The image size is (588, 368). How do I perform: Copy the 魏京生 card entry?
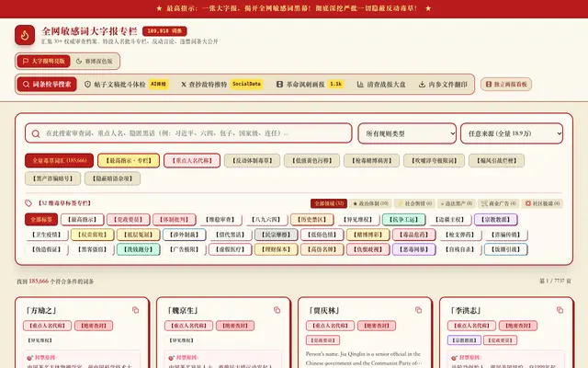(277, 310)
